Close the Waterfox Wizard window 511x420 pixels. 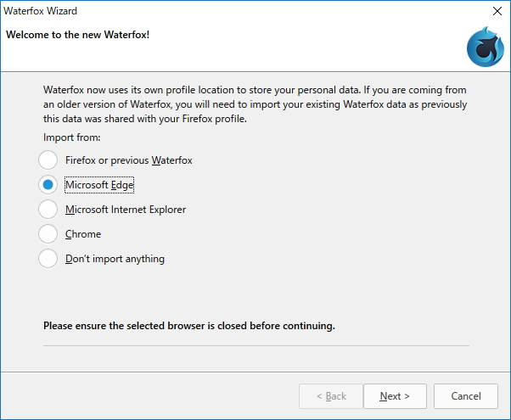497,12
